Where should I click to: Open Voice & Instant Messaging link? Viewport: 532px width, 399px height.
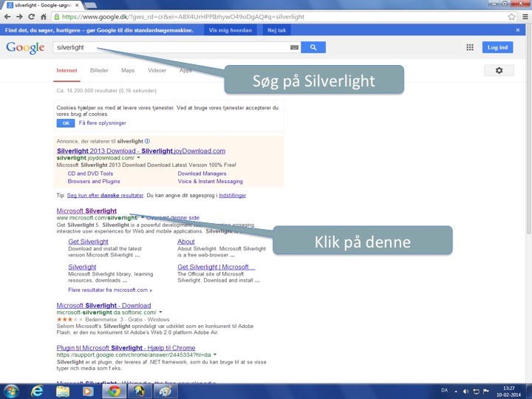point(210,181)
